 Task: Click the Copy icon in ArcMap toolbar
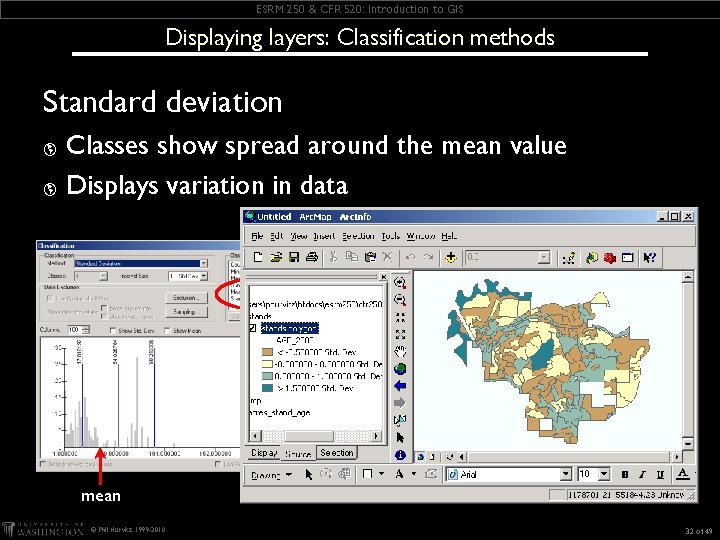point(352,258)
